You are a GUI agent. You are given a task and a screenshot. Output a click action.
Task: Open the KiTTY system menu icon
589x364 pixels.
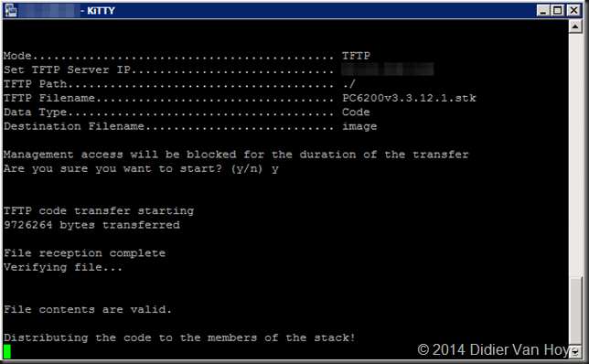(x=11, y=11)
